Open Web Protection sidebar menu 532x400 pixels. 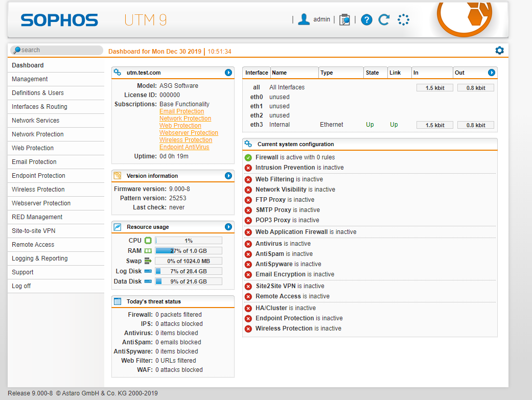pos(56,148)
